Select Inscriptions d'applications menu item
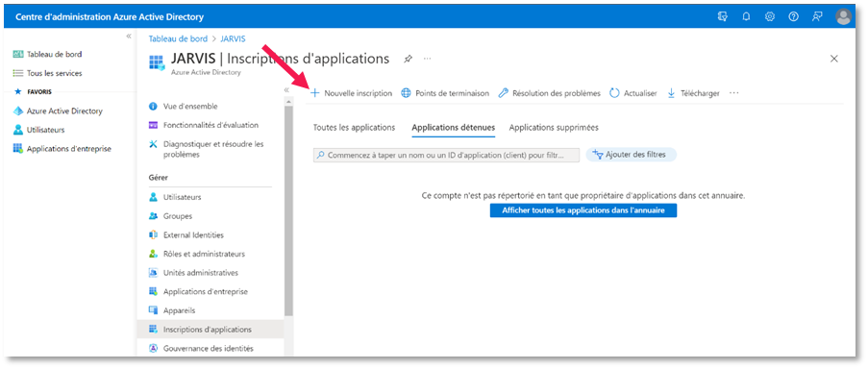The height and width of the screenshot is (369, 868). 211,330
